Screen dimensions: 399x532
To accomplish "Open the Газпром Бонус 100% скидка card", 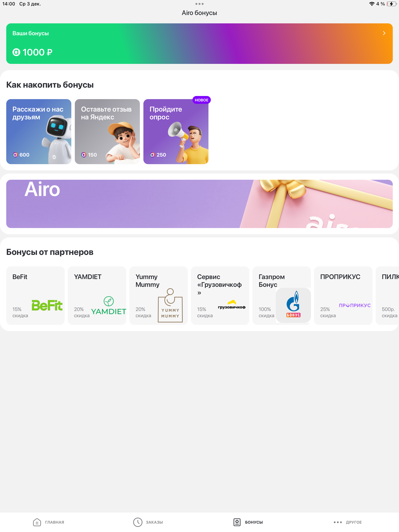I will click(x=282, y=295).
